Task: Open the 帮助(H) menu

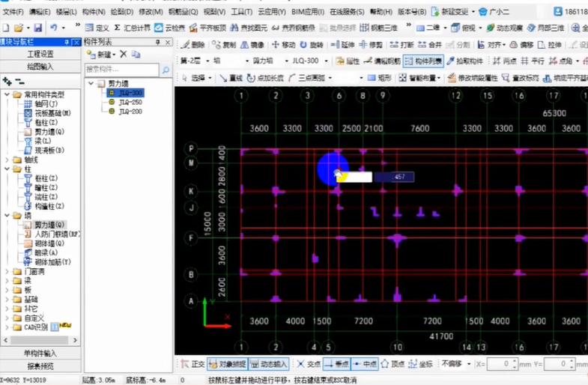Action: 381,12
